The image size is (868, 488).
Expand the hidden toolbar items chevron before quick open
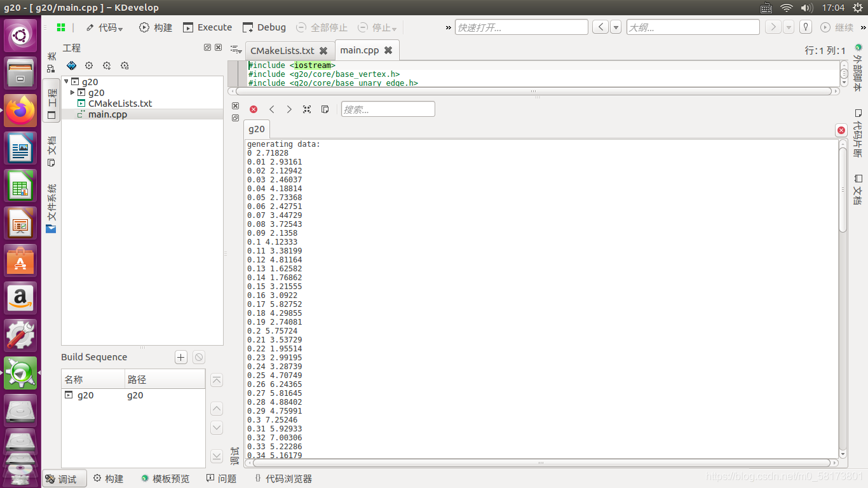tap(449, 27)
